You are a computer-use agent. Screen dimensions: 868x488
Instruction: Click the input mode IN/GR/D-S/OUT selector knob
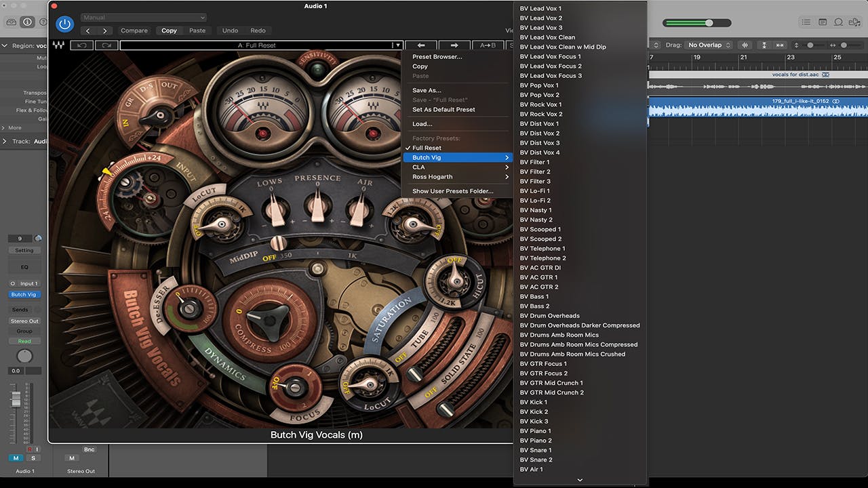click(160, 116)
